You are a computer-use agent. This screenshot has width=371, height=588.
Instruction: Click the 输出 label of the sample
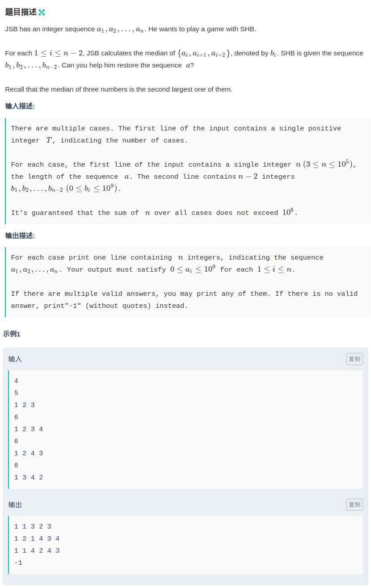(x=15, y=504)
